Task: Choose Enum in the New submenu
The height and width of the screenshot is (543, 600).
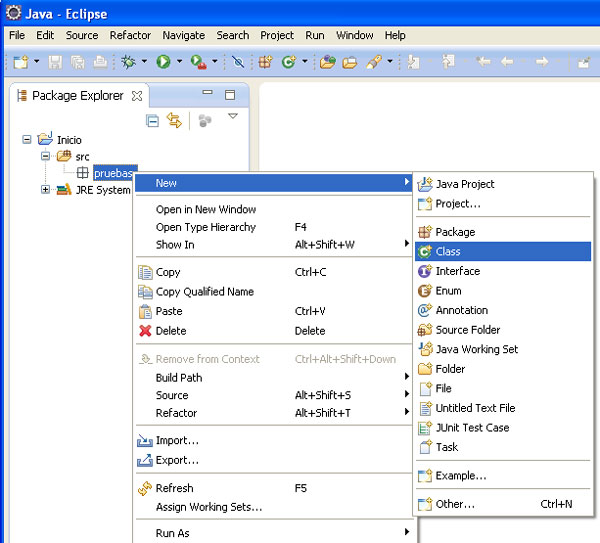Action: (x=503, y=290)
